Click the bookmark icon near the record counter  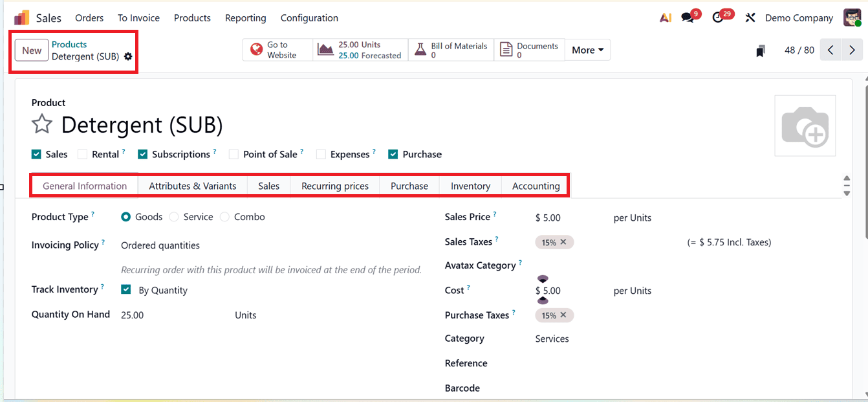point(761,50)
